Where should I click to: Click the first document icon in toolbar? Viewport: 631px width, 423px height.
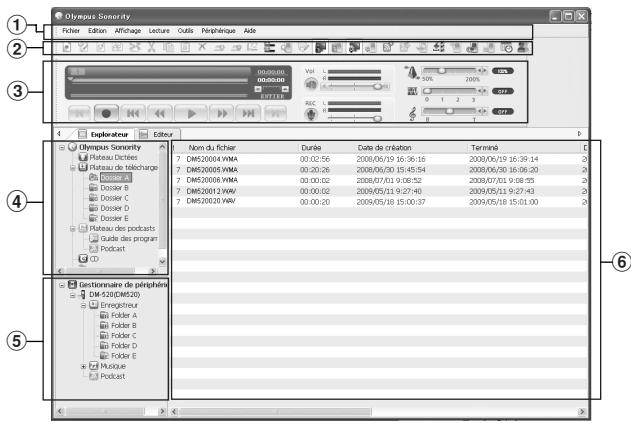point(66,47)
